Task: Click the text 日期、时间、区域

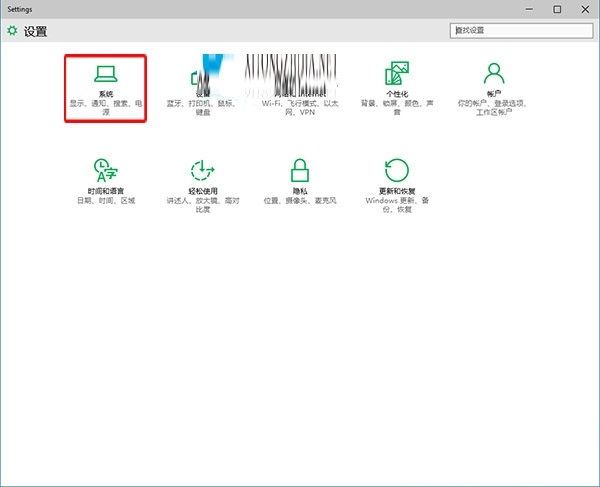Action: tap(106, 200)
